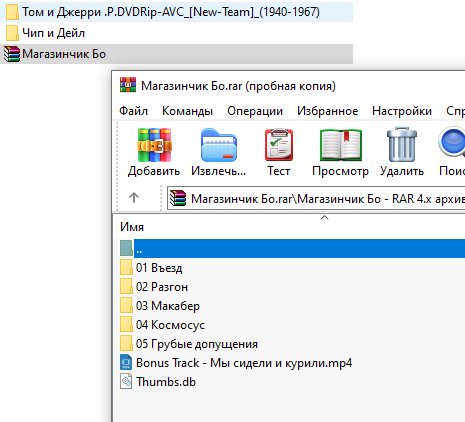The width and height of the screenshot is (465, 422).
Task: Sort list by Имя column header
Action: tap(132, 227)
